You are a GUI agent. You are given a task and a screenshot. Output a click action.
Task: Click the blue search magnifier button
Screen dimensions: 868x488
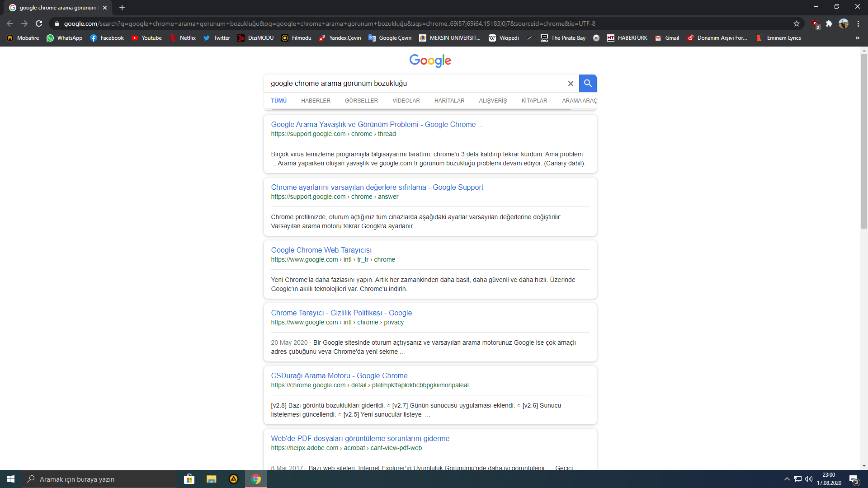[588, 83]
